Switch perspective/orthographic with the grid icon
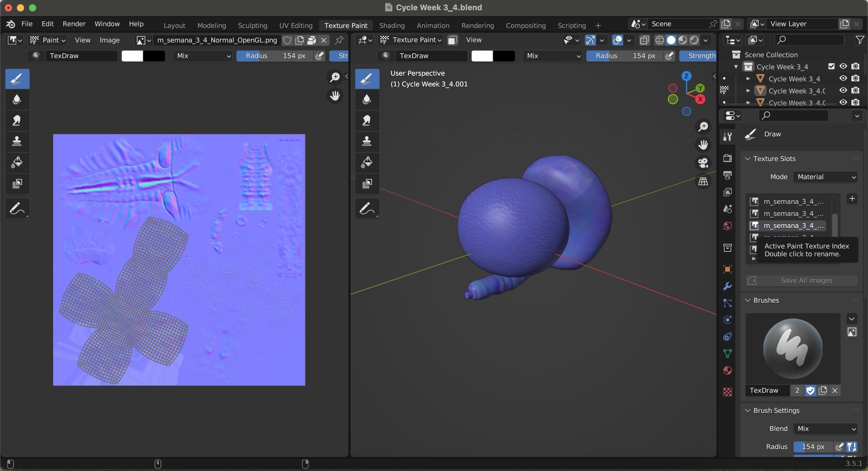Image resolution: width=868 pixels, height=471 pixels. point(703,182)
